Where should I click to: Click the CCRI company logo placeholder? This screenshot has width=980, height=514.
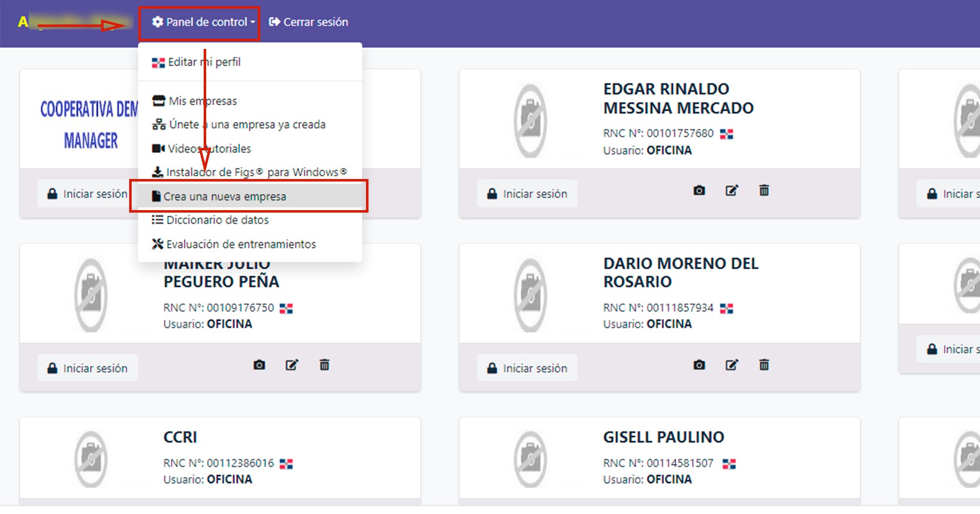coord(91,459)
